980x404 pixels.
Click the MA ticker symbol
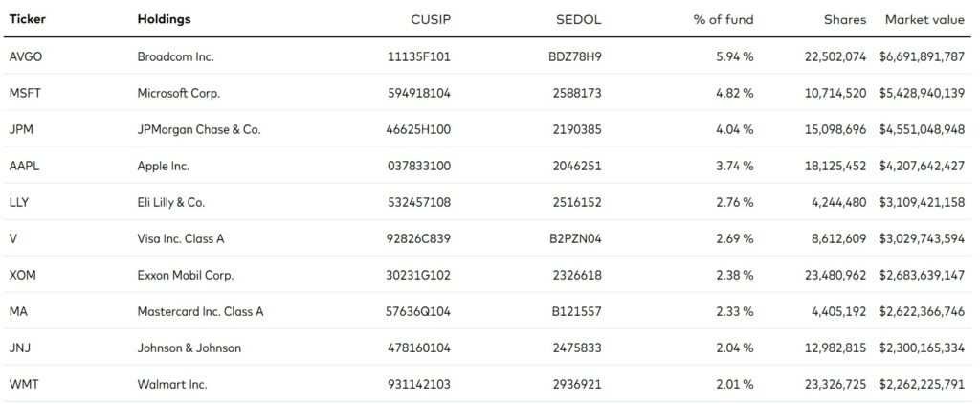pos(18,312)
